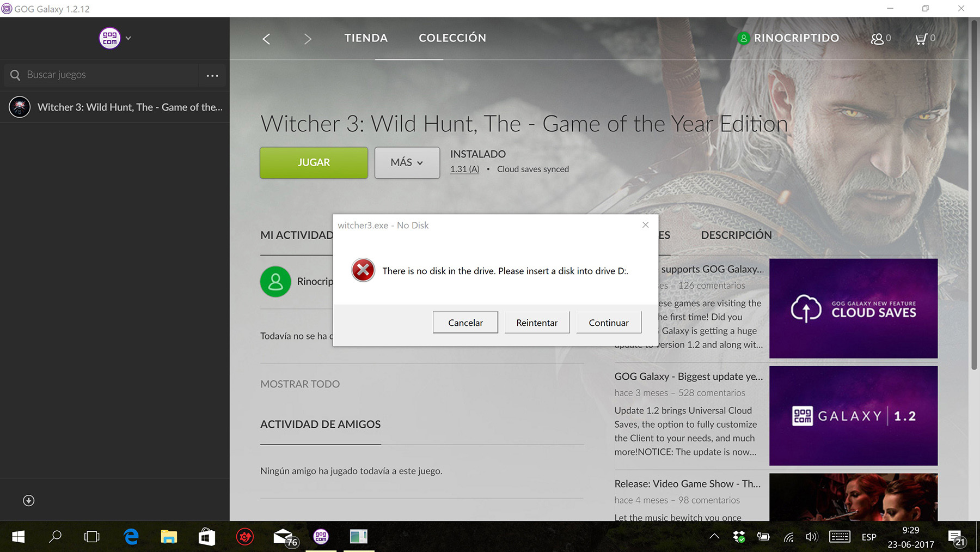Open the Video Game Show news thumbnail
980x552 pixels.
point(853,497)
